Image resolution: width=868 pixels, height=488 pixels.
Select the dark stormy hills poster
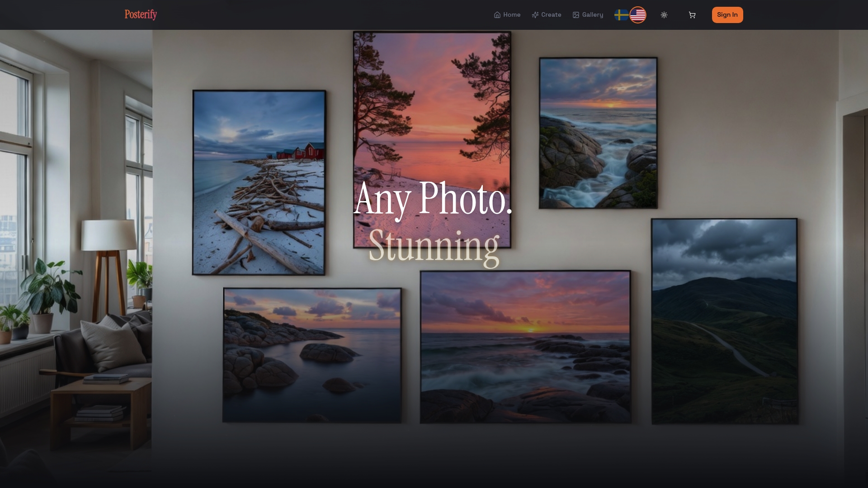724,321
